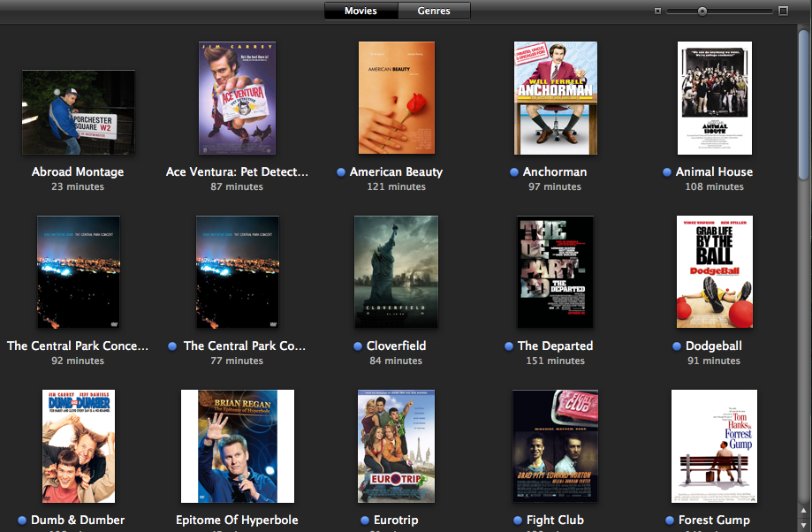Switch to the Genres tab

(434, 11)
